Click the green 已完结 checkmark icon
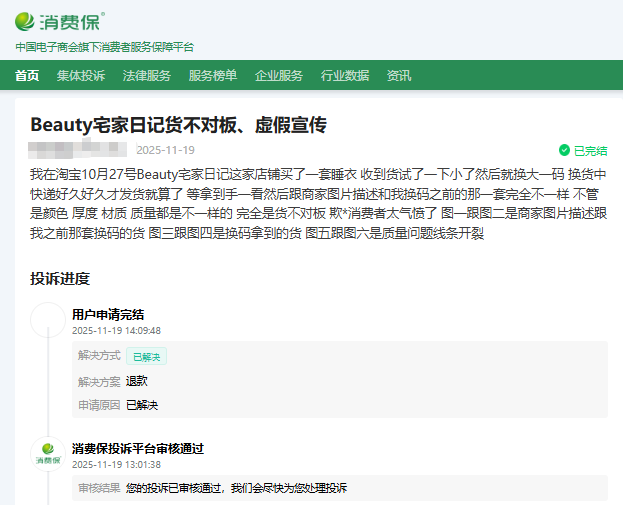The width and height of the screenshot is (623, 505). [x=565, y=151]
